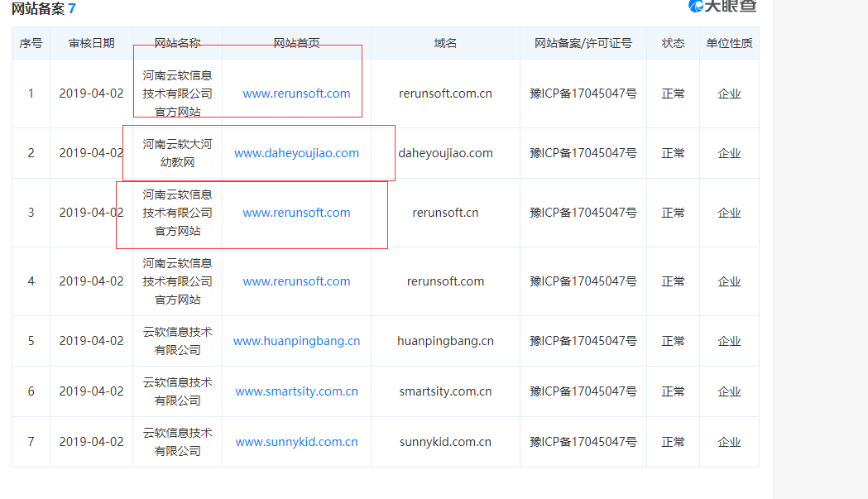Viewport: 868px width, 499px height.
Task: Click the date 2019-04-02 in row 4
Action: (91, 281)
